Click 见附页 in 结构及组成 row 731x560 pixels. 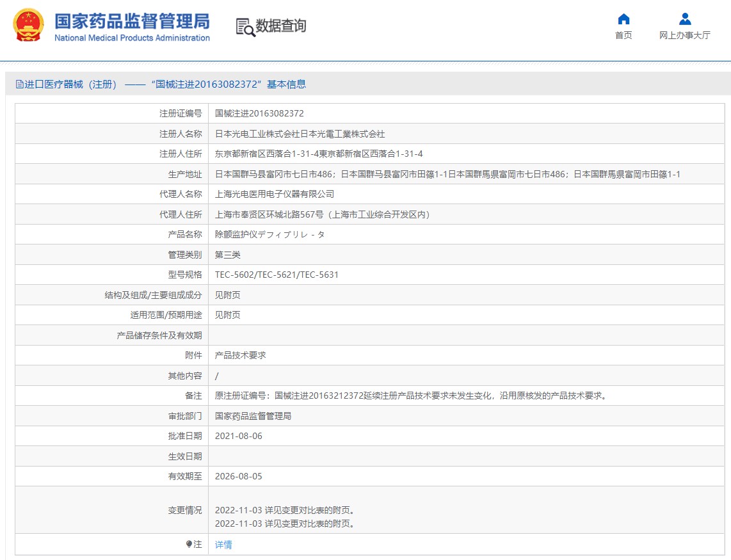(227, 295)
